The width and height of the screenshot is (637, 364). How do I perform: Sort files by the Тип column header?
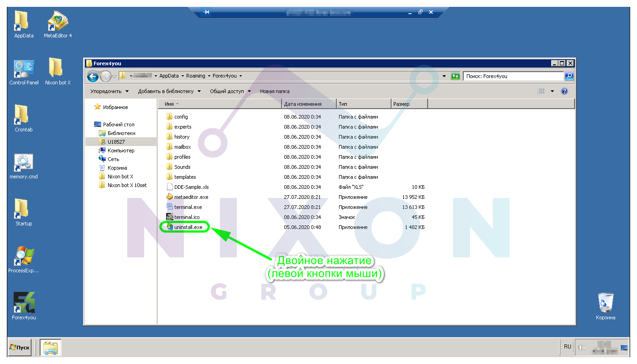coord(364,104)
